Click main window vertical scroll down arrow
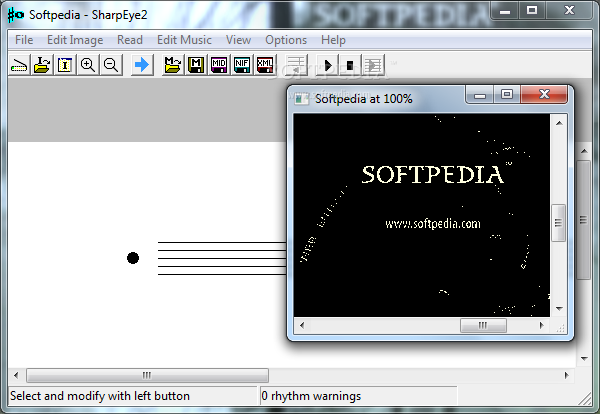600x414 pixels. tap(584, 359)
